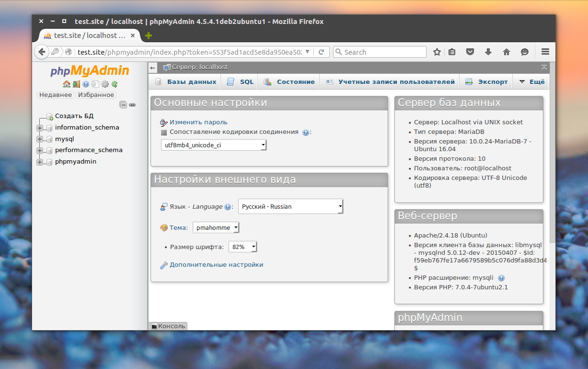This screenshot has height=369, width=588.
Task: Open the Экспорт tab
Action: tap(486, 82)
